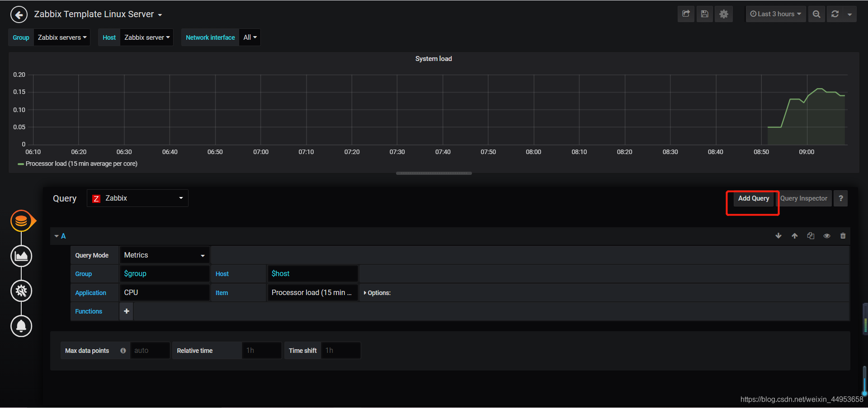
Task: Click the Host variable label
Action: click(109, 38)
